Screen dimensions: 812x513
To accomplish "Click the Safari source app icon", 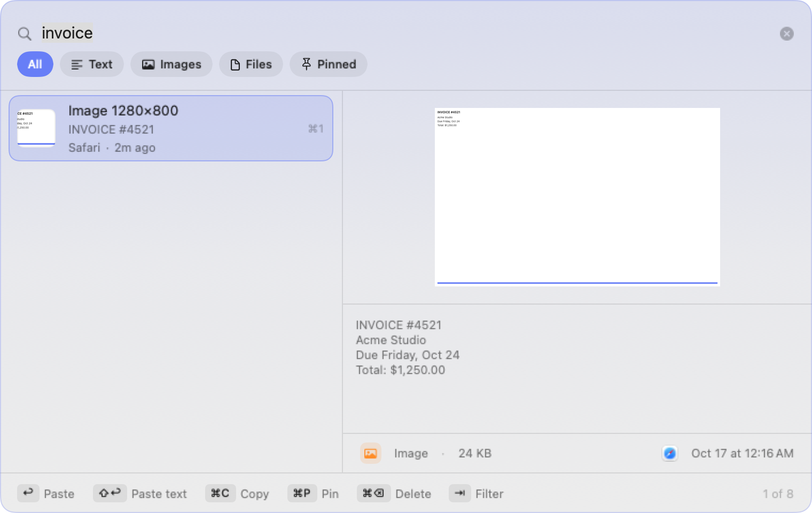I will pyautogui.click(x=670, y=453).
